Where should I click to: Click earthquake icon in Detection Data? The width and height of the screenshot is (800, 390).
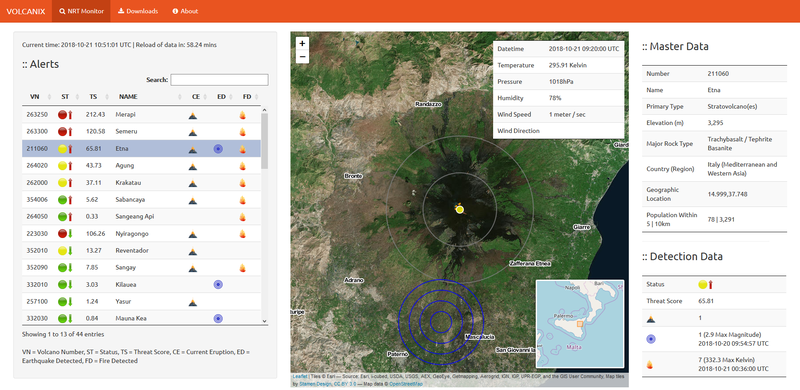click(x=652, y=339)
